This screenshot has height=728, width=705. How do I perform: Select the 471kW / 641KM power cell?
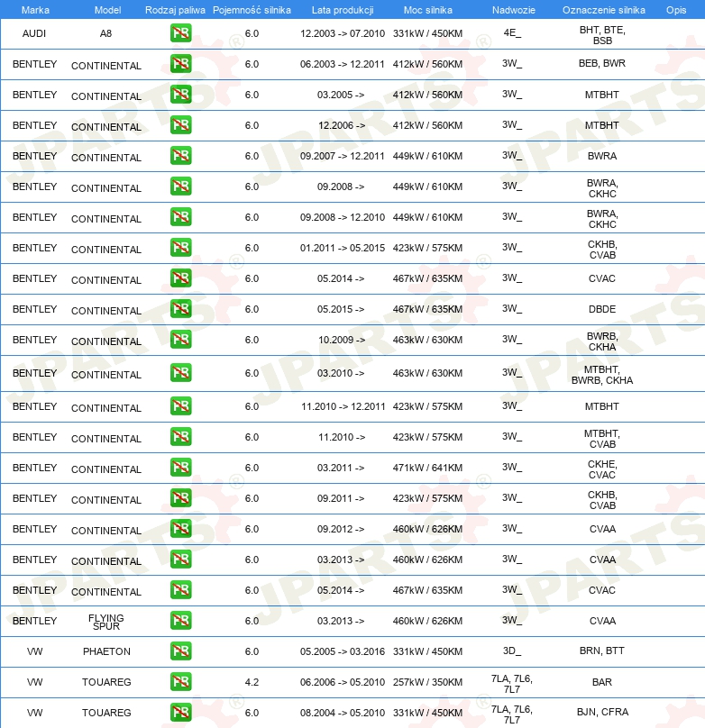[x=427, y=468]
